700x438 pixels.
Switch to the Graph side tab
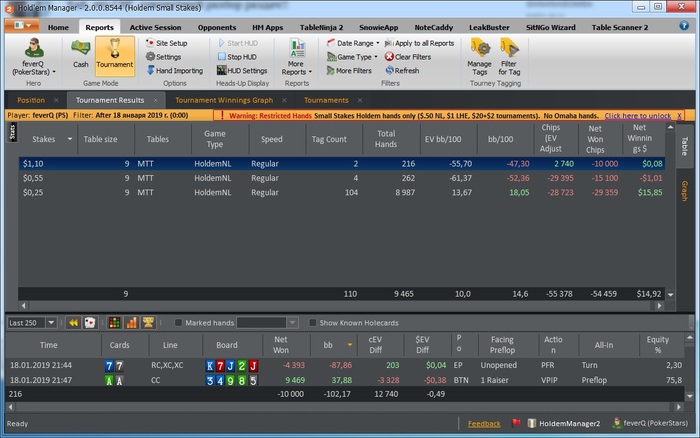(x=684, y=191)
